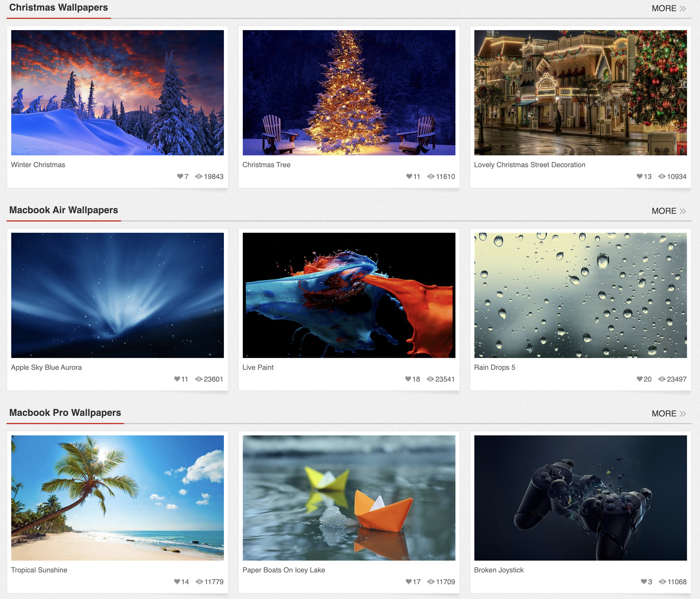
Task: Click eye icon under Lovely Christmas Street Decoration
Action: click(662, 176)
